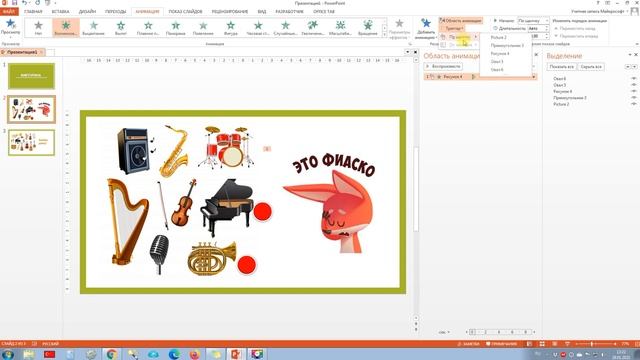
Task: Toggle visibility of Овал 3 in selection pane
Action: coord(633,85)
